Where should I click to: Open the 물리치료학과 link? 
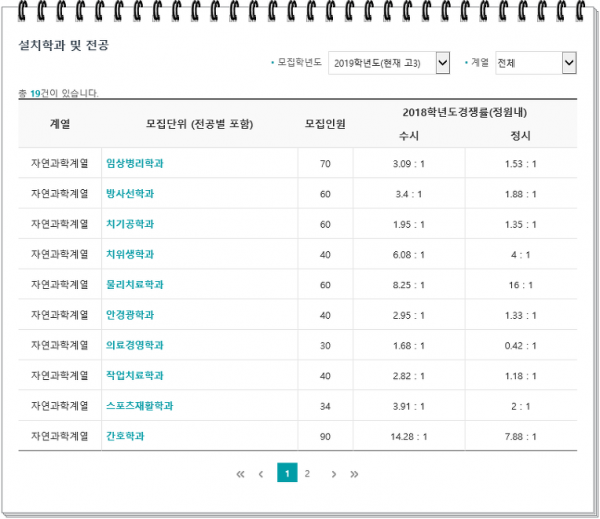[x=135, y=284]
